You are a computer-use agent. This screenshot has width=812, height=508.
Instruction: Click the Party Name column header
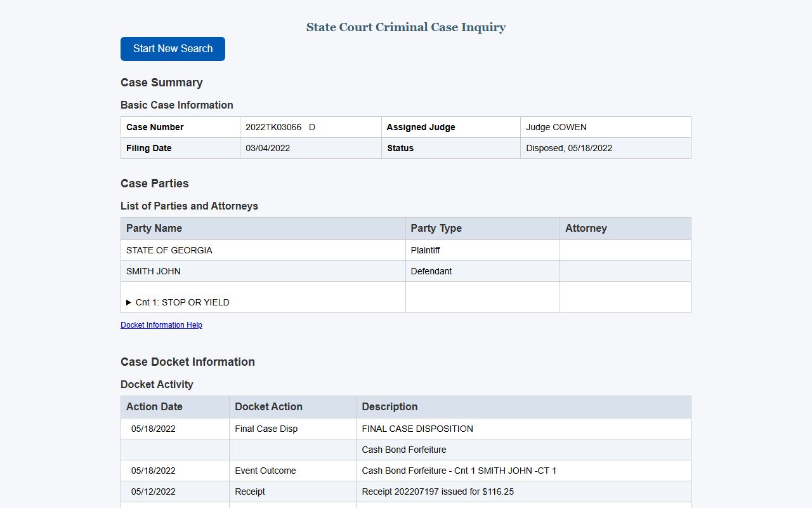pos(263,229)
